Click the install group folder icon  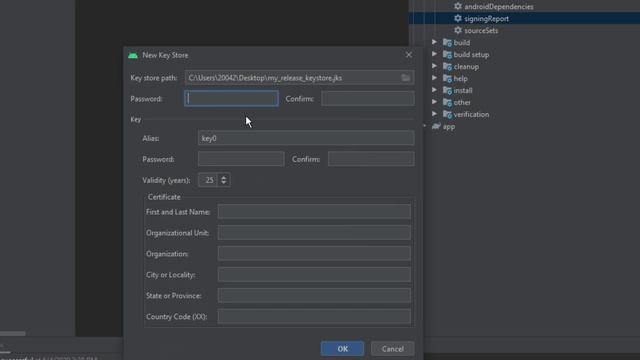point(447,90)
